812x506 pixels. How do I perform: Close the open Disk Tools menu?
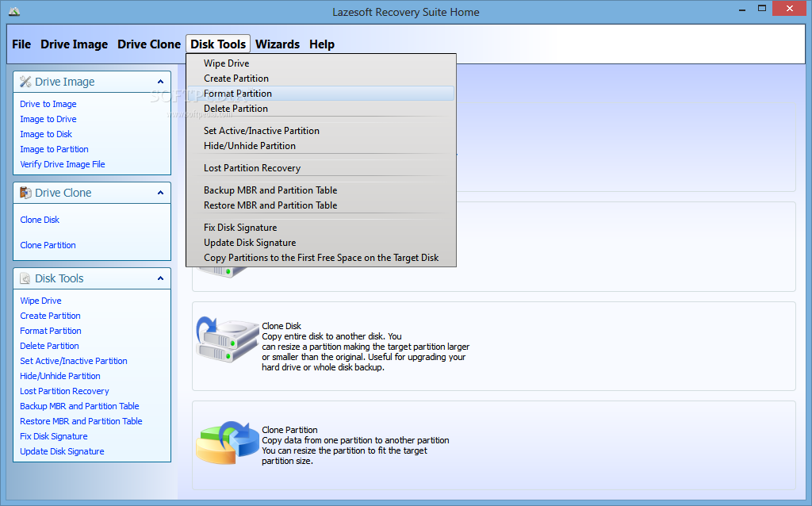[218, 44]
